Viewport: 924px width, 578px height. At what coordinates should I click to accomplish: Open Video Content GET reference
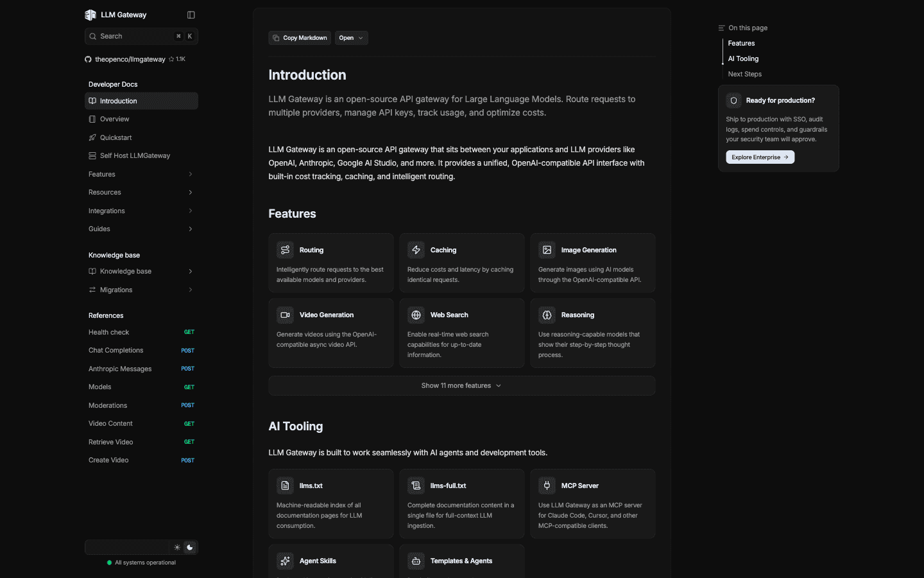(x=141, y=423)
